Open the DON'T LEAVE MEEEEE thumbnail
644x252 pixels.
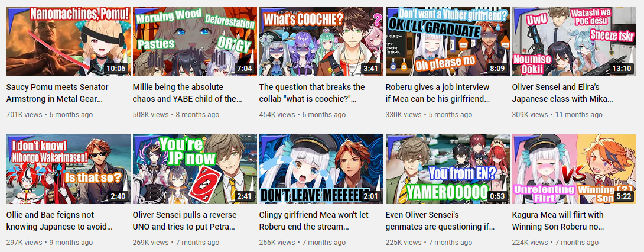click(321, 169)
